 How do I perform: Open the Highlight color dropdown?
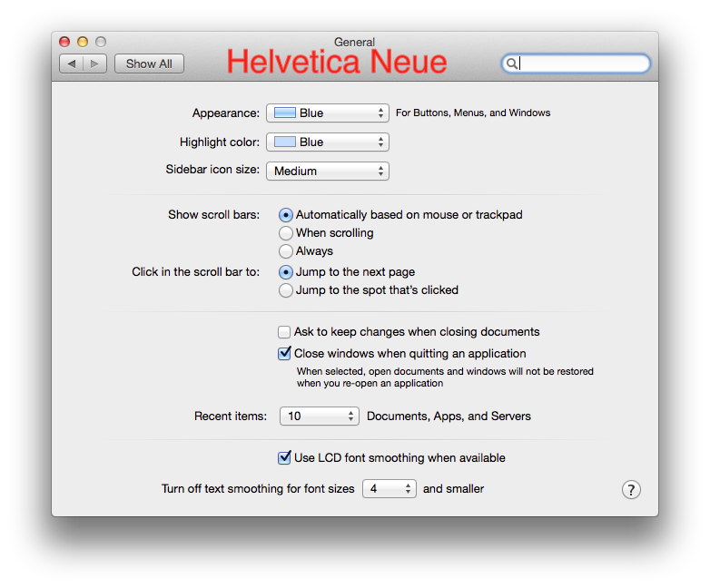(x=328, y=142)
